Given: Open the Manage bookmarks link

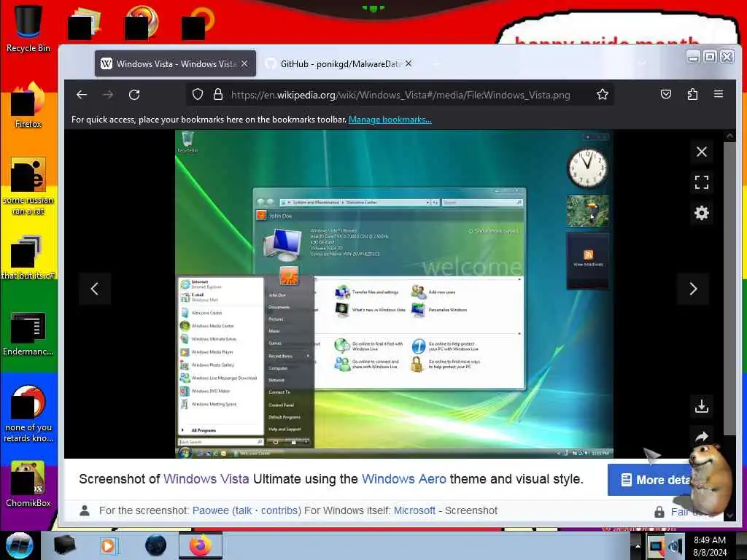Looking at the screenshot, I should tap(390, 120).
